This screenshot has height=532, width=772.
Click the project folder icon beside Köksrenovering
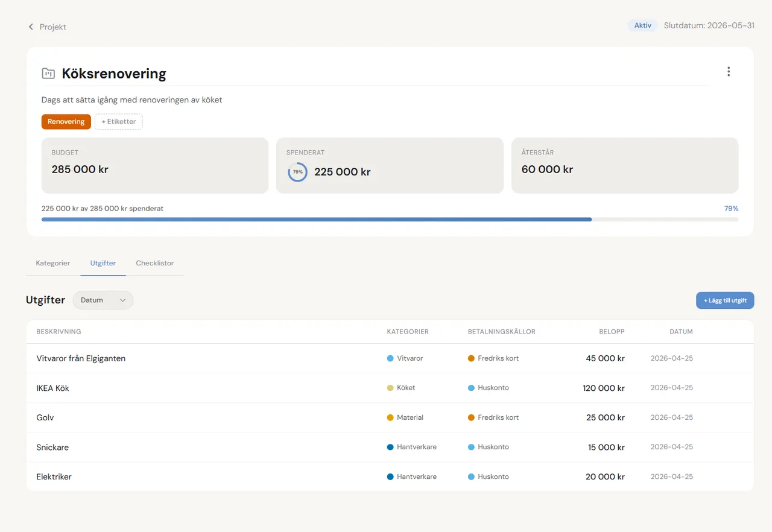48,74
